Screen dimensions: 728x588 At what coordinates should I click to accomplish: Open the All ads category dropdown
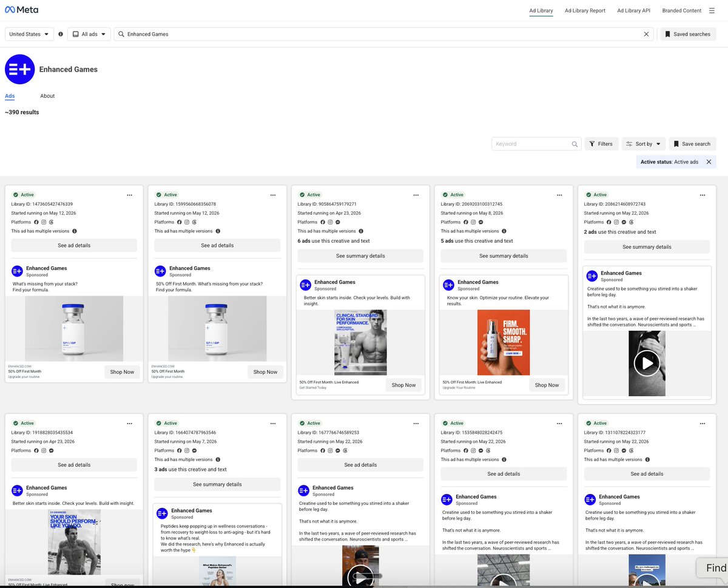(x=89, y=34)
